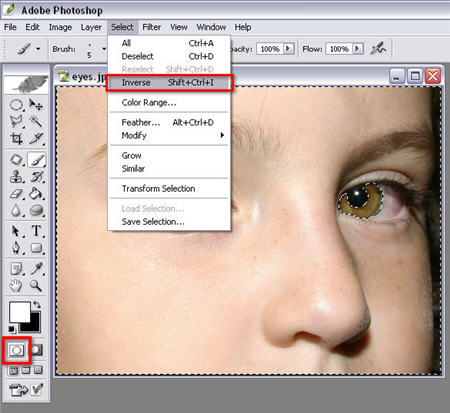Open the Layer menu
This screenshot has width=450, height=413.
pos(91,27)
